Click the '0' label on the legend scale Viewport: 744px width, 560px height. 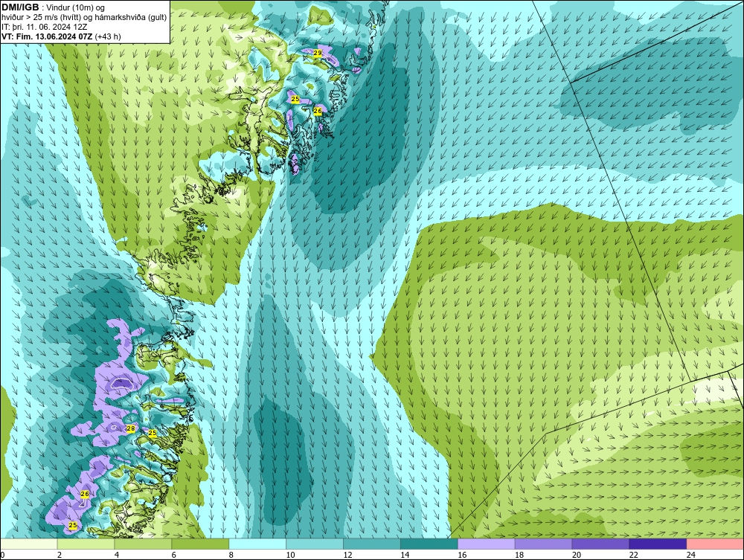2,555
